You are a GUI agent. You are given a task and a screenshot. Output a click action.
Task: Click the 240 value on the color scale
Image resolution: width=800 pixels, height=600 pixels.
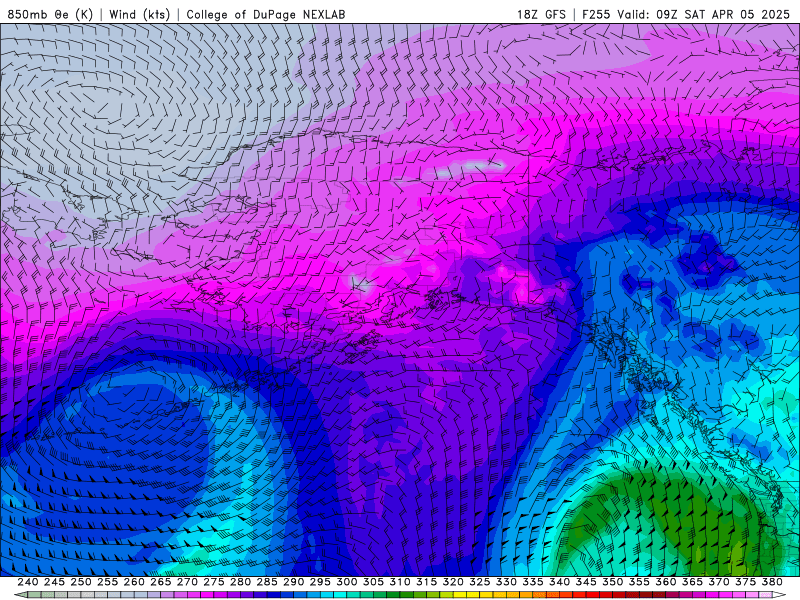point(28,582)
